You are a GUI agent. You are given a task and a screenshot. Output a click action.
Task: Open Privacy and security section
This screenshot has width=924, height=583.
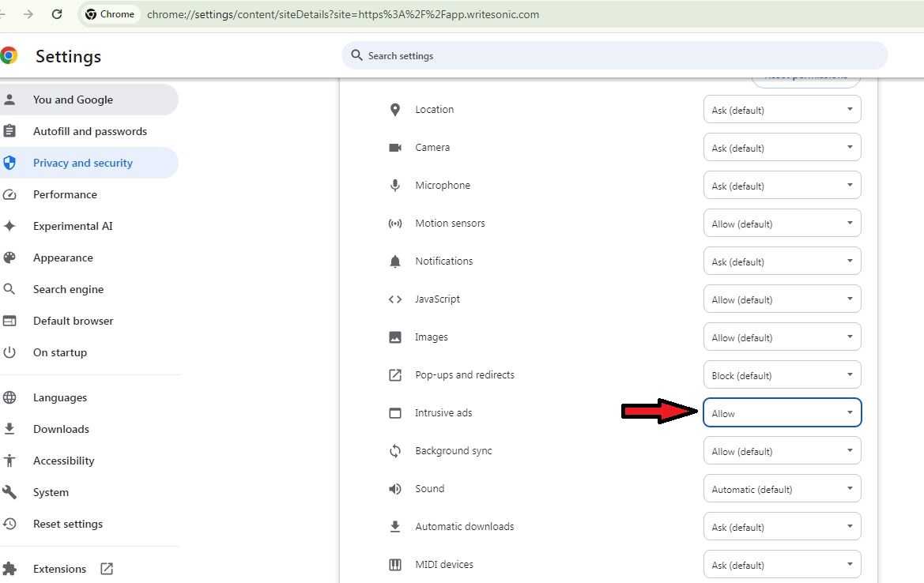[83, 163]
